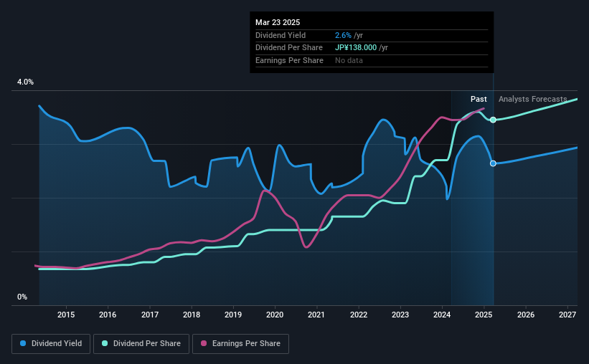Toggle the Dividend Per Share legend button

(x=141, y=344)
